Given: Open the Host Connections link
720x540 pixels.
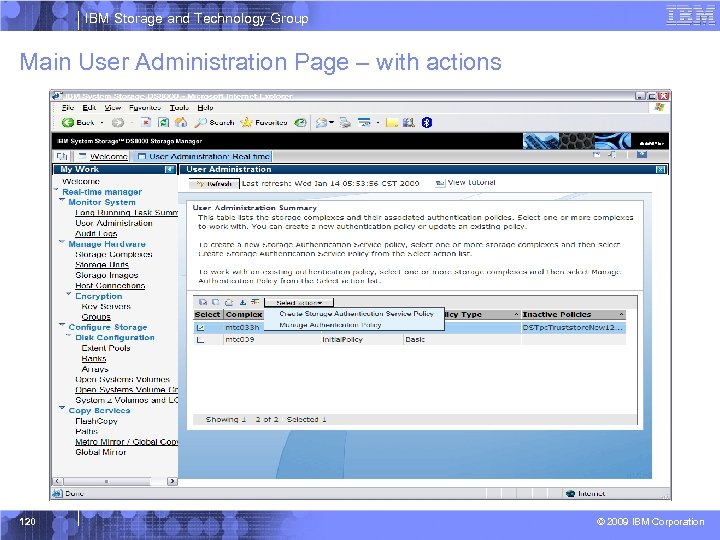Looking at the screenshot, I should (110, 286).
